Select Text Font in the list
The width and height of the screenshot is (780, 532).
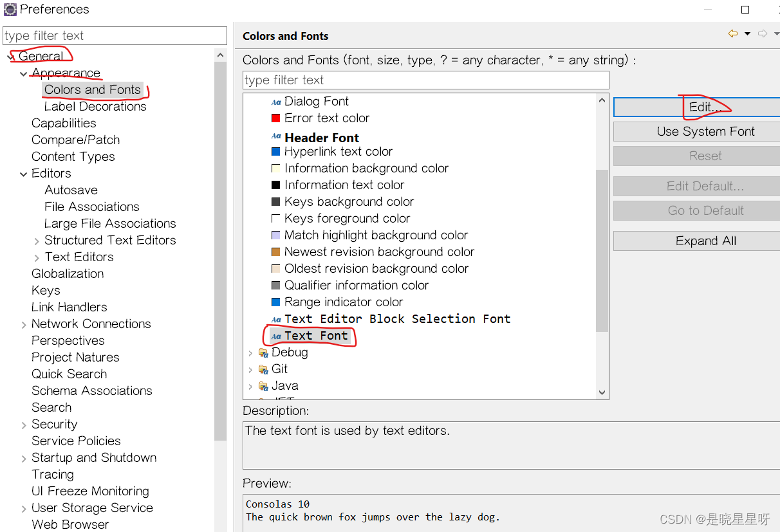click(315, 336)
